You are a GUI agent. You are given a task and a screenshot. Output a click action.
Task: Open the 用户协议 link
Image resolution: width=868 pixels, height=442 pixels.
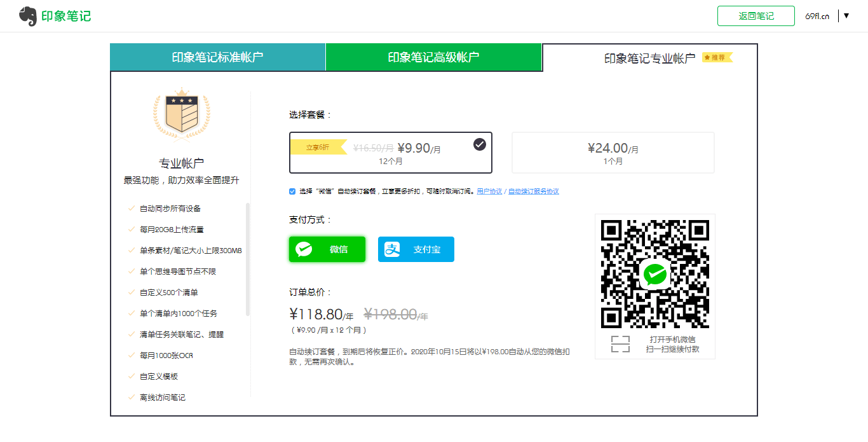pyautogui.click(x=489, y=191)
